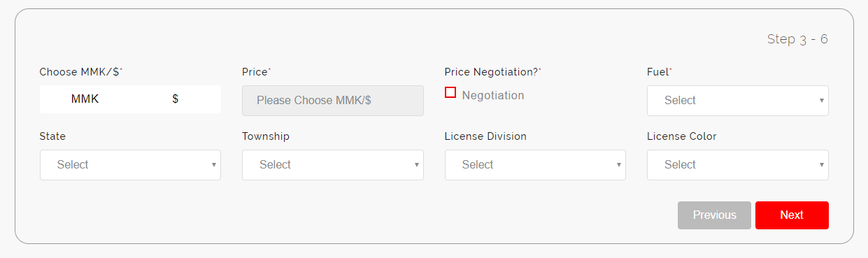Tick the Negotiation checkbox

point(450,92)
